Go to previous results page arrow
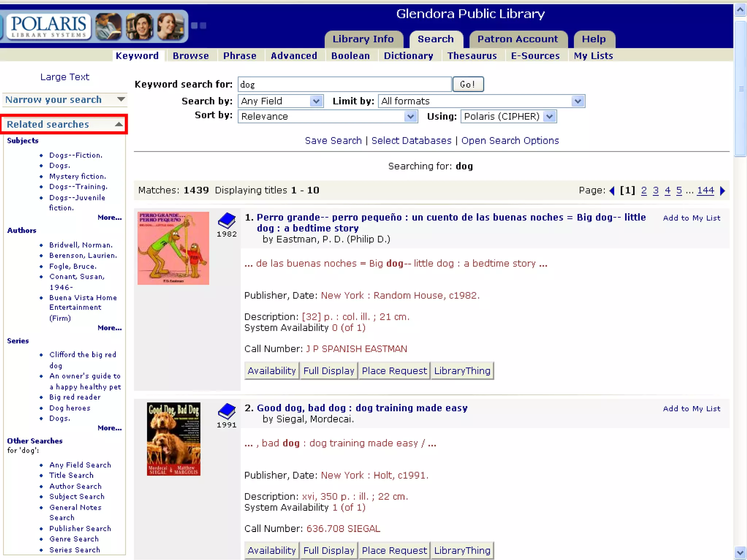 click(x=612, y=190)
